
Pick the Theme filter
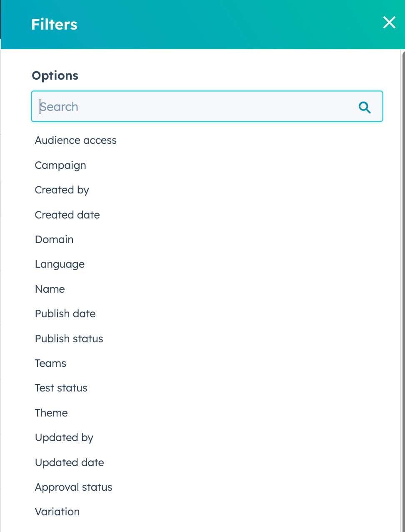51,413
